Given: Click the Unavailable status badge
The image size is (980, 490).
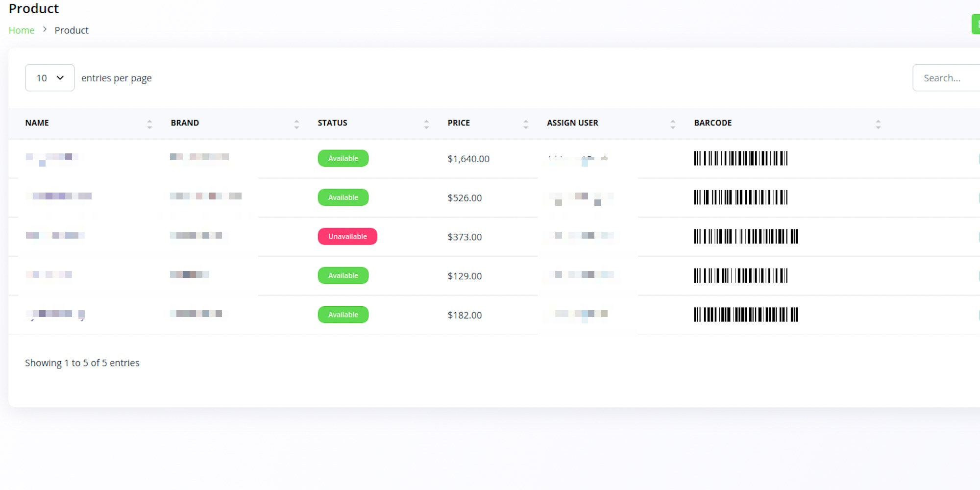Looking at the screenshot, I should pos(347,237).
